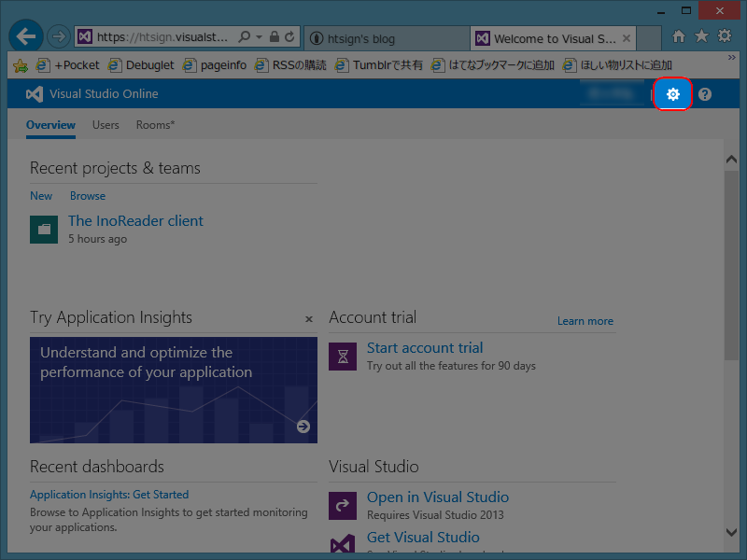Click the ほしい物リストに追加 favorite
This screenshot has width=747, height=560.
617,65
